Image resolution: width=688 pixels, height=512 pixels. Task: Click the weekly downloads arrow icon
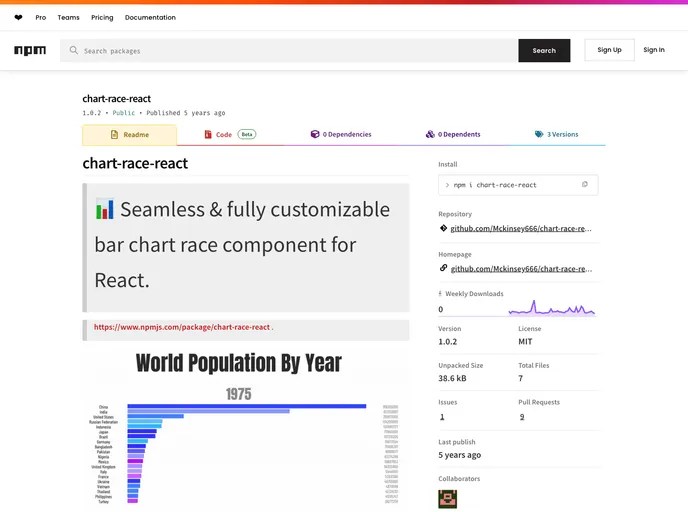tap(440, 294)
